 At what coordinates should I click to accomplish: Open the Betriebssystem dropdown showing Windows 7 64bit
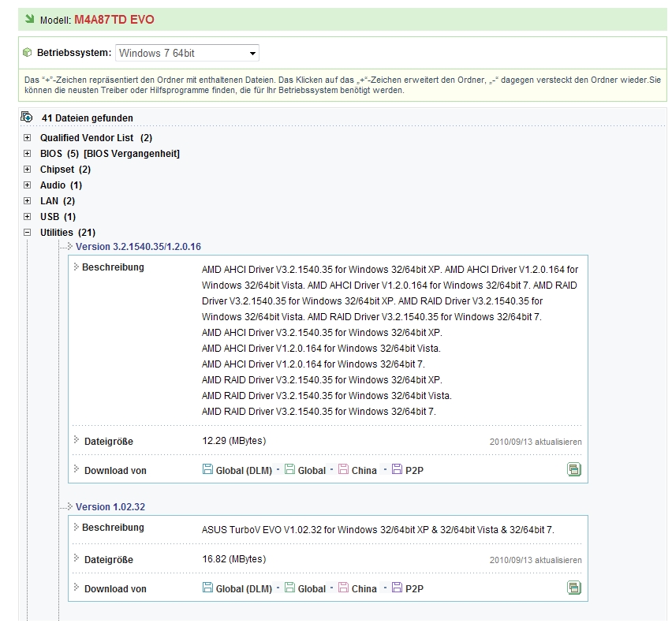pos(187,53)
